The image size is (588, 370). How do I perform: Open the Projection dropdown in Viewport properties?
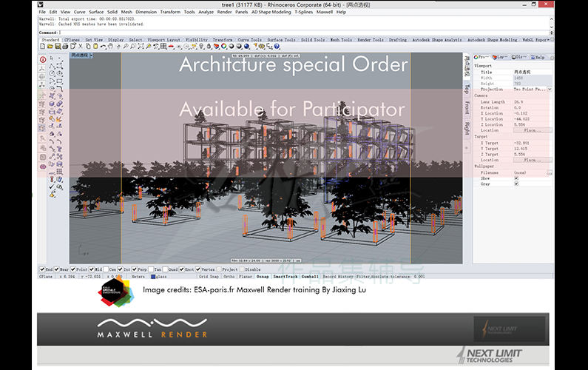click(550, 90)
